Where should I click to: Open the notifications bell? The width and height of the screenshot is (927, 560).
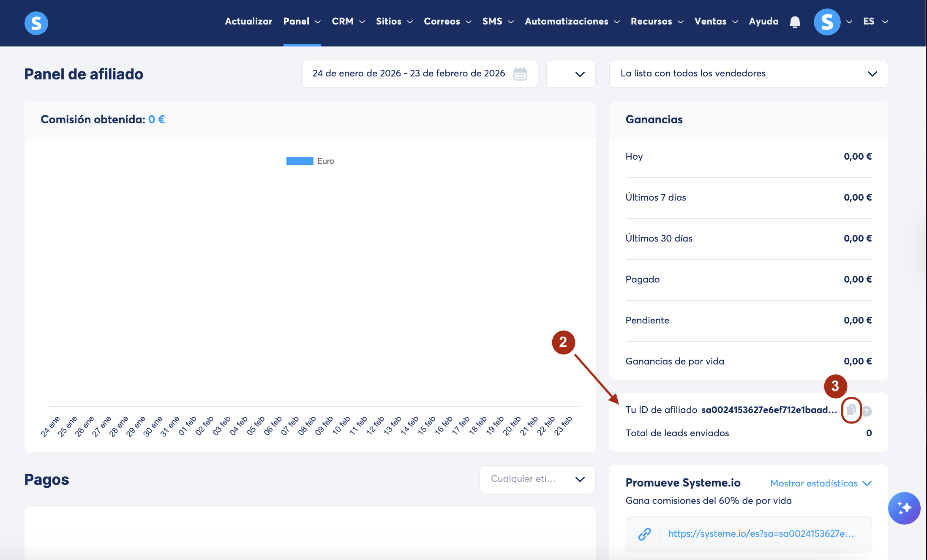pos(795,22)
